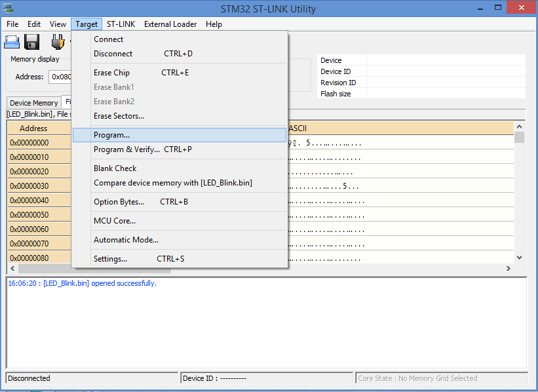538x392 pixels.
Task: Open Option Bytes... from the menu
Action: pyautogui.click(x=180, y=202)
